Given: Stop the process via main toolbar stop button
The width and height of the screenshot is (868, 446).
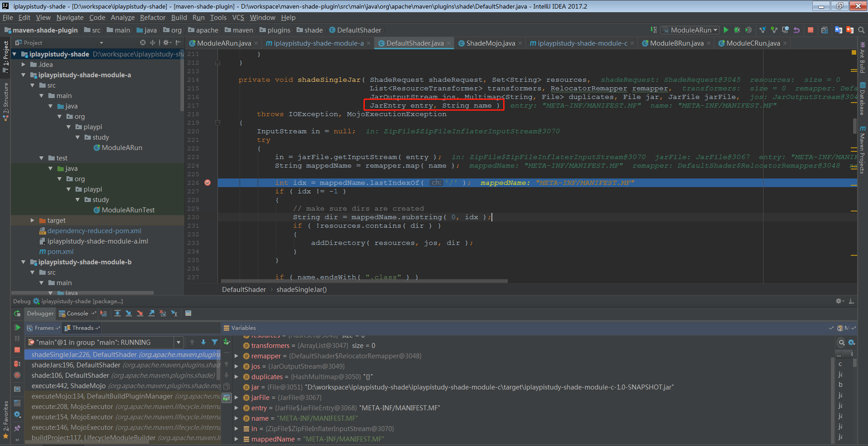Looking at the screenshot, I should point(811,30).
